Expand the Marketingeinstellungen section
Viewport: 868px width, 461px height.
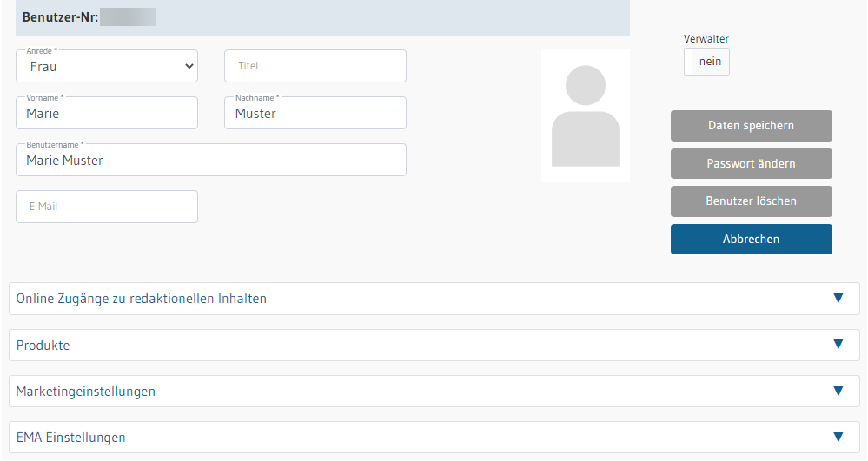pyautogui.click(x=434, y=392)
